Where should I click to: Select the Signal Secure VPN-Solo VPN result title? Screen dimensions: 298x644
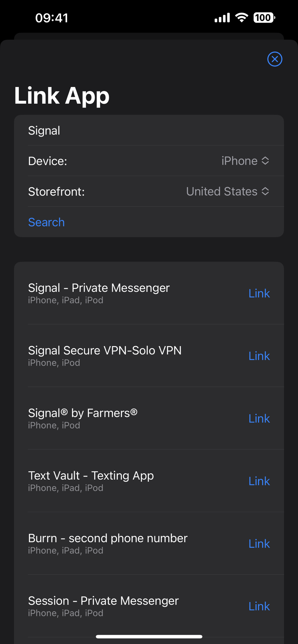105,350
